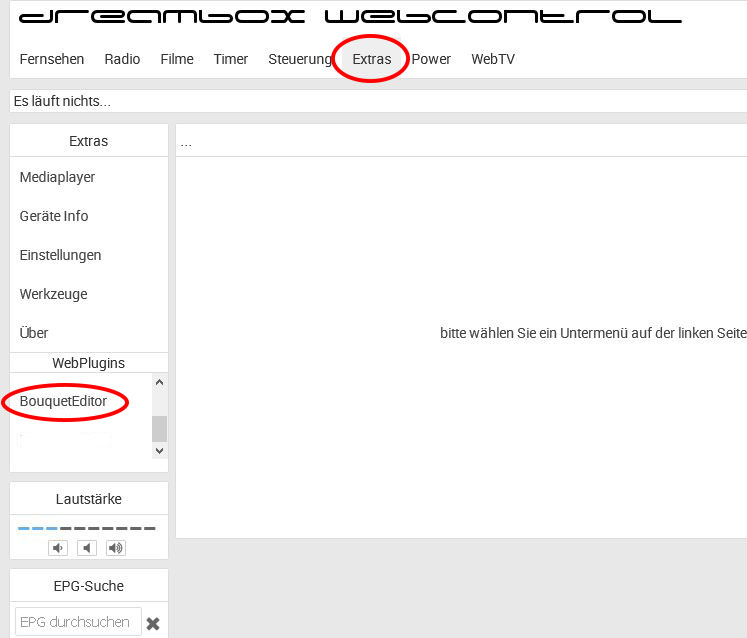
Task: Launch the BouquetEditor web plugin
Action: [63, 401]
